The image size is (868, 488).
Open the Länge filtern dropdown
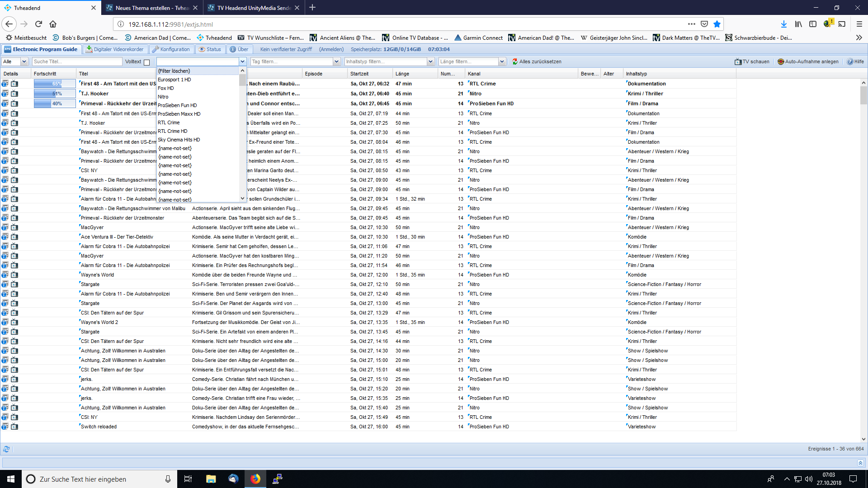point(502,61)
